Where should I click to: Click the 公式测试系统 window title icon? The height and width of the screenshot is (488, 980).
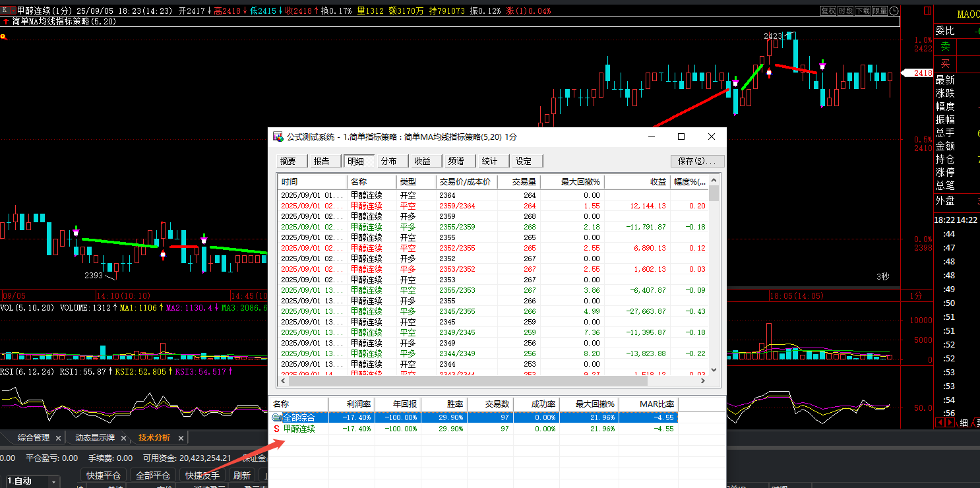tap(278, 137)
